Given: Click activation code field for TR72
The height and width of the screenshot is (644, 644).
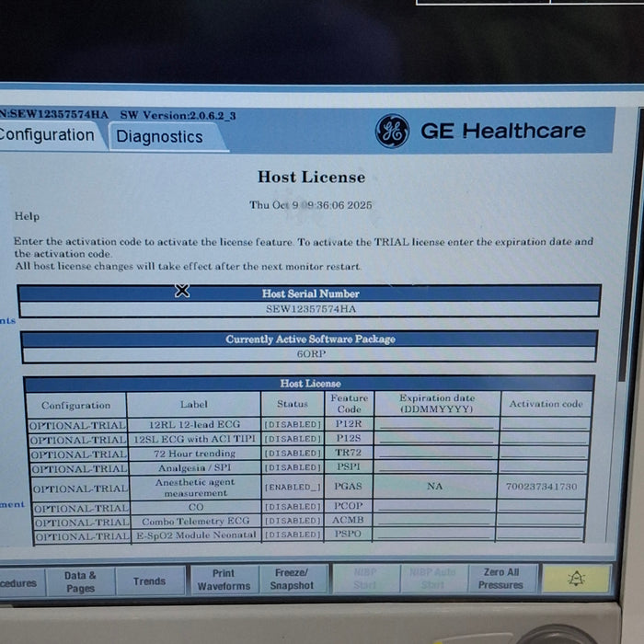Looking at the screenshot, I should pos(544,453).
